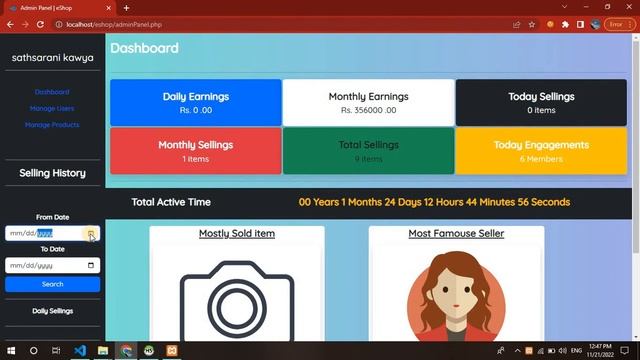This screenshot has width=640, height=360.
Task: Click the orange extension icon
Action: coord(550,24)
